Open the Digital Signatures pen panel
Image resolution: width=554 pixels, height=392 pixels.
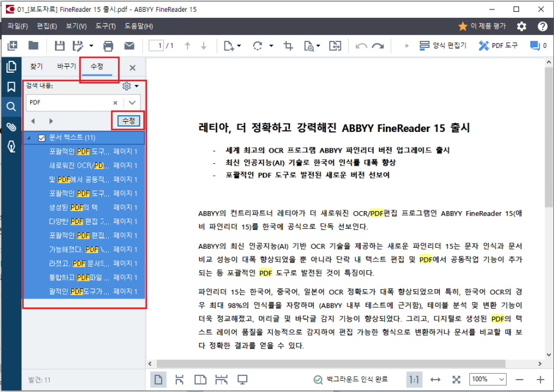coord(11,147)
